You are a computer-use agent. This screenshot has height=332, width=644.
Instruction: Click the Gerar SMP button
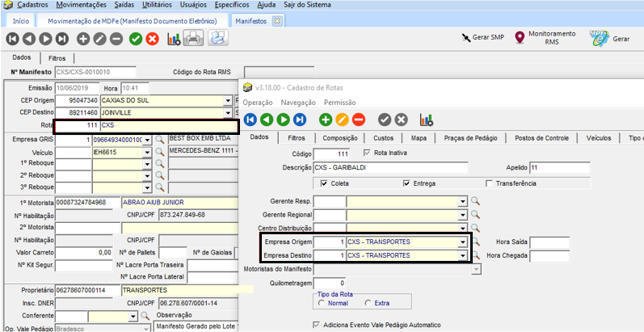coord(483,38)
